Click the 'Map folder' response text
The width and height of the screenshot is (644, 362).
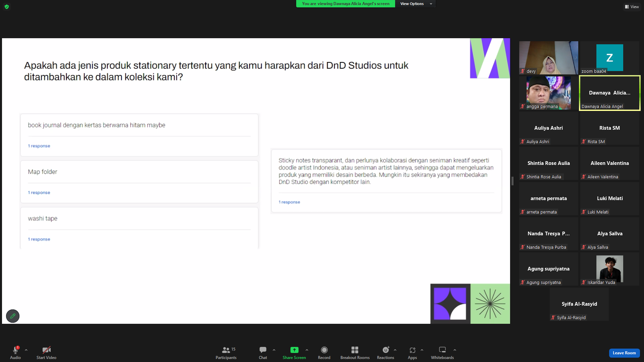click(x=43, y=172)
